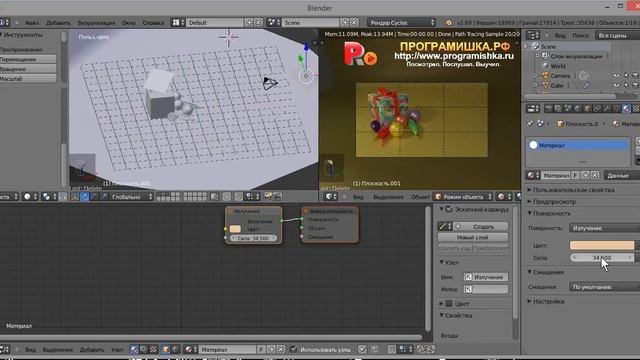The width and height of the screenshot is (640, 360).
Task: Click the properties editor type icon
Action: (533, 108)
